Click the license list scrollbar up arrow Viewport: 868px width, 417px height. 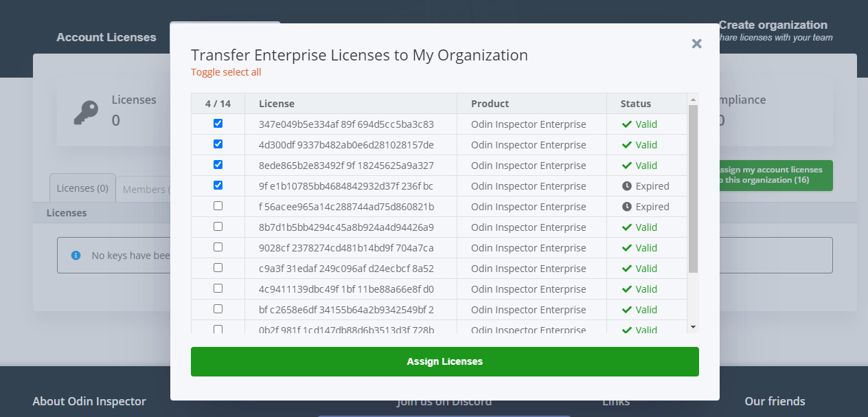point(693,99)
